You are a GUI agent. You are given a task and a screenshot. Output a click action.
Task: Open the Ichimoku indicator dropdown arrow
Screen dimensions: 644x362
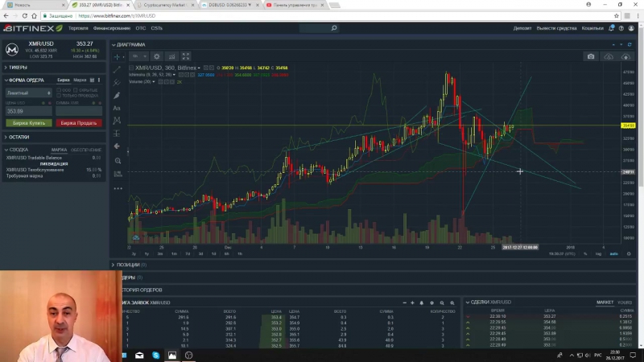coord(174,75)
